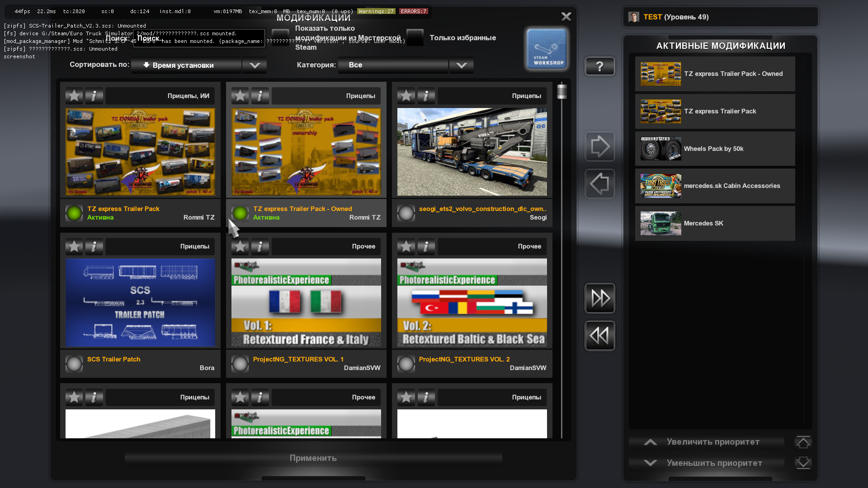This screenshot has width=868, height=488.
Task: Favorite ProjectNG_TEXTURES VOL. 2 star
Action: coord(406,246)
